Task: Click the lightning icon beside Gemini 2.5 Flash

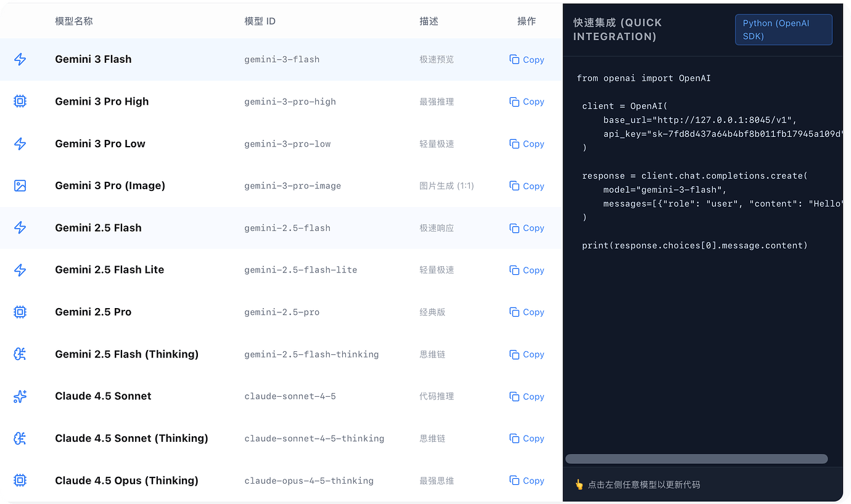Action: [x=20, y=227]
